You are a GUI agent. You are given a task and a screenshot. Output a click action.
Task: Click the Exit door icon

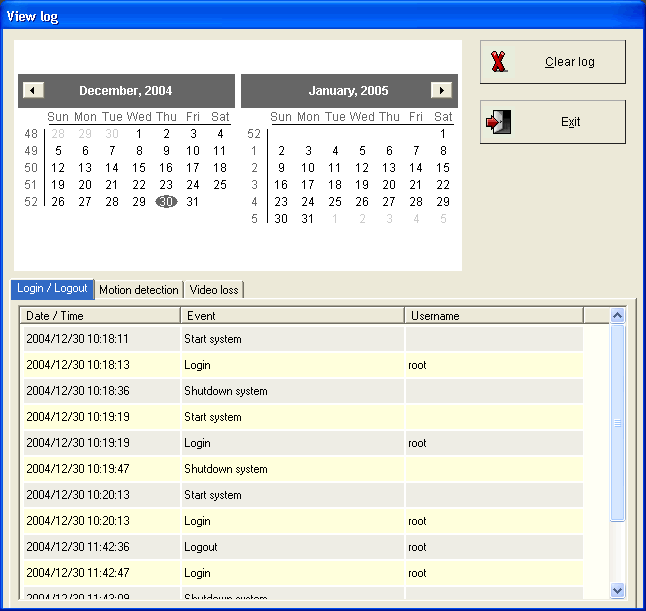pos(499,122)
